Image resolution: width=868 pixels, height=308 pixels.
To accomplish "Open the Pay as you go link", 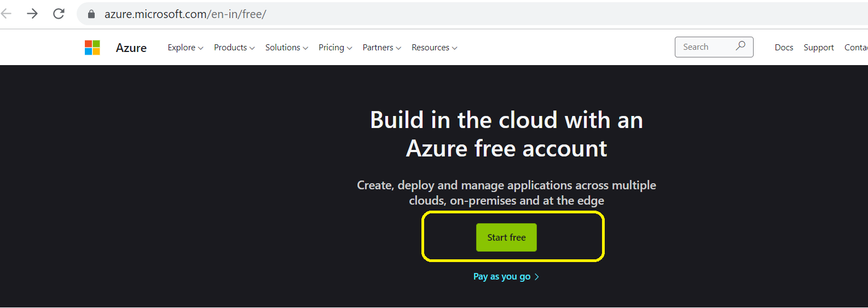I will tap(506, 277).
